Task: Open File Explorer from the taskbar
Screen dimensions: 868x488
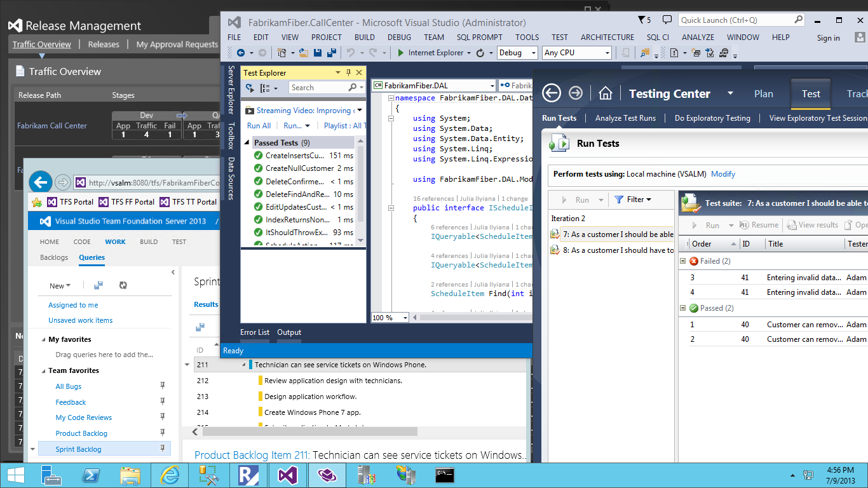Action: 130,475
